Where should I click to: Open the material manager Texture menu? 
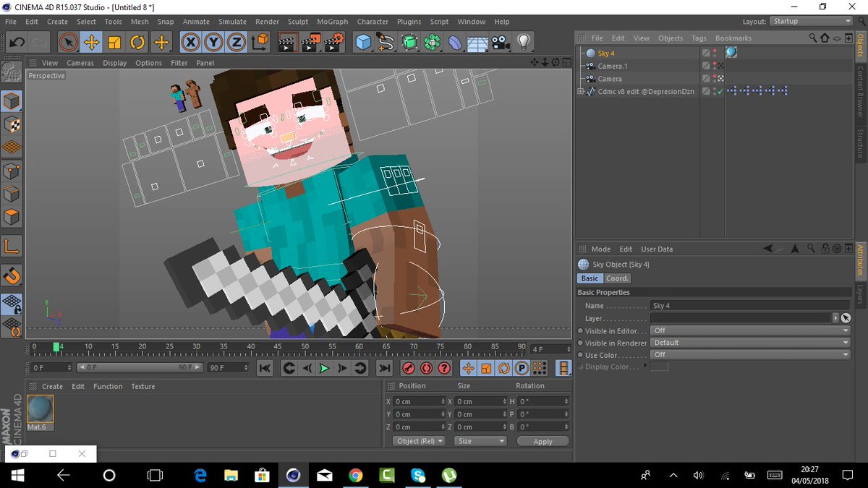(143, 386)
